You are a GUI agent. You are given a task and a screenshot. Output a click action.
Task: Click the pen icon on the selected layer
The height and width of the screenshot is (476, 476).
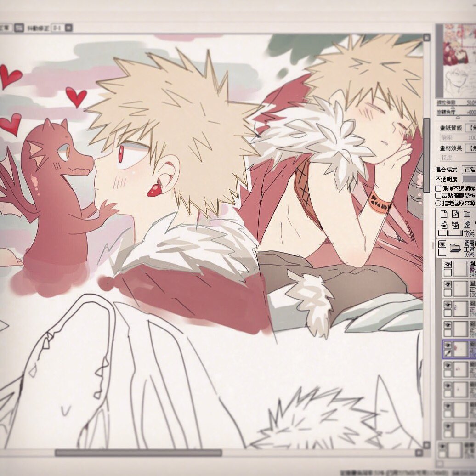[x=448, y=354]
